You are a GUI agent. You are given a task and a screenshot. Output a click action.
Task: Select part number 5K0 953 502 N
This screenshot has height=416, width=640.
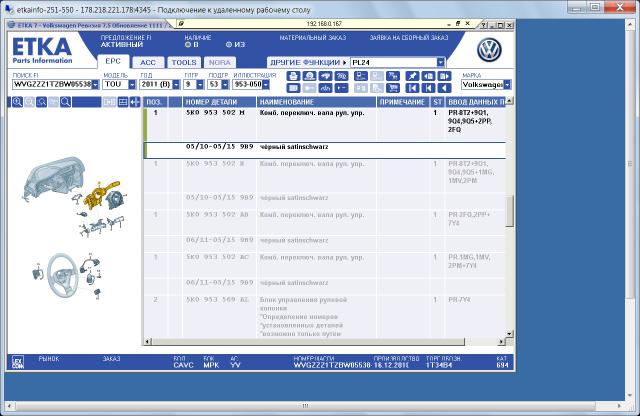[216, 164]
